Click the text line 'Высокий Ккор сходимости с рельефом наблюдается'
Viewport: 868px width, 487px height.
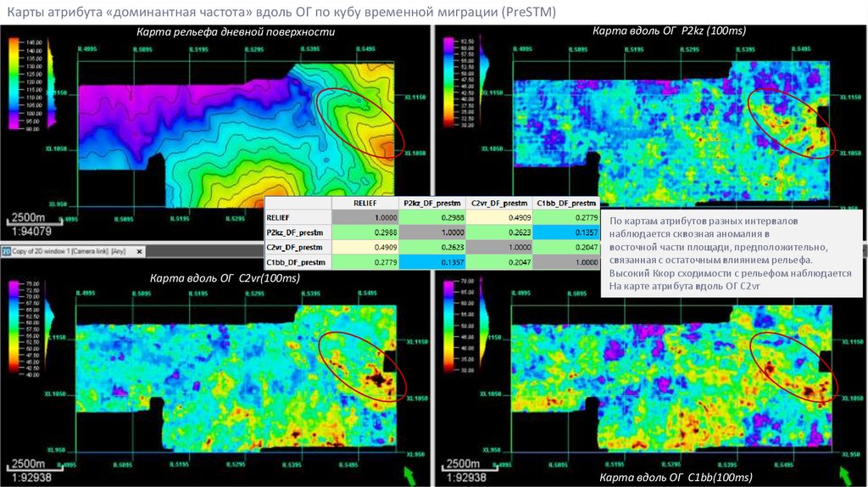point(730,273)
